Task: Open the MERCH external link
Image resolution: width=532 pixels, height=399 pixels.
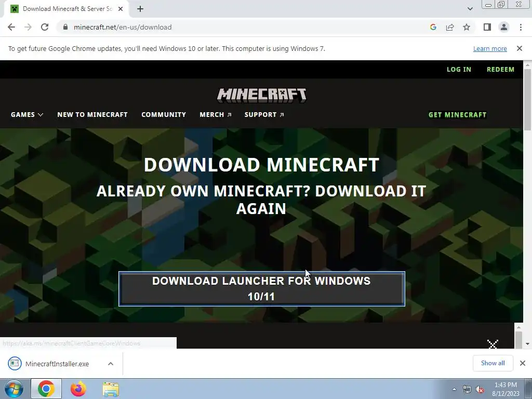Action: click(x=216, y=115)
